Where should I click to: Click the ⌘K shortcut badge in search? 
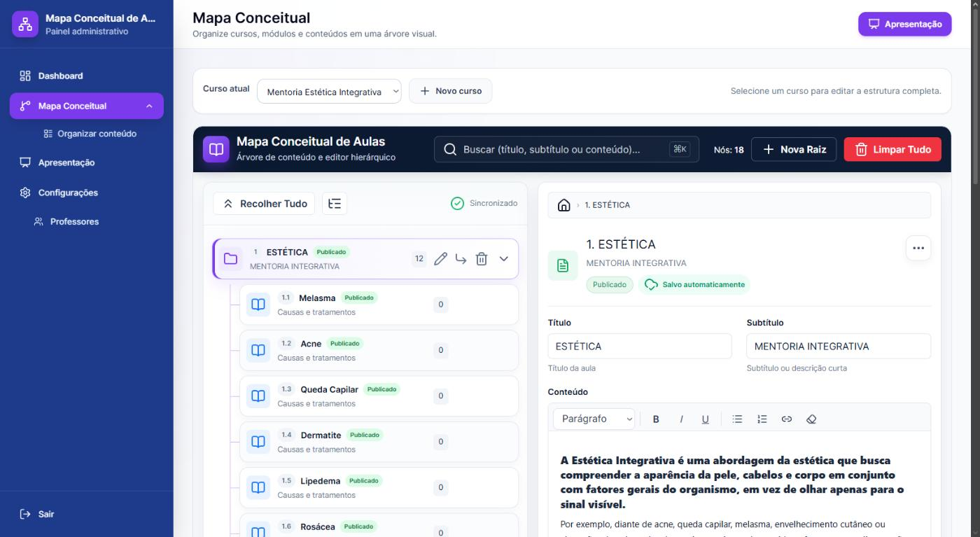[679, 149]
